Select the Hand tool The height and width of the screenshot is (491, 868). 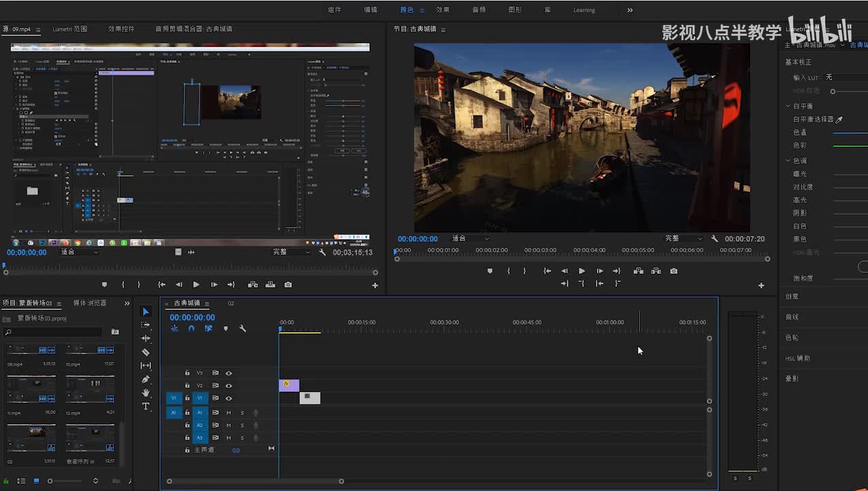146,393
